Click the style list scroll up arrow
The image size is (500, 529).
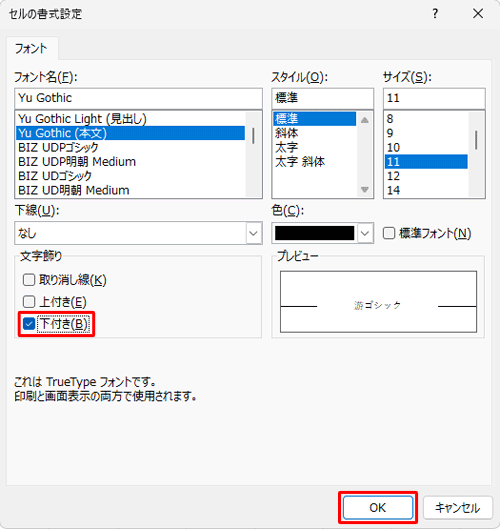click(365, 120)
